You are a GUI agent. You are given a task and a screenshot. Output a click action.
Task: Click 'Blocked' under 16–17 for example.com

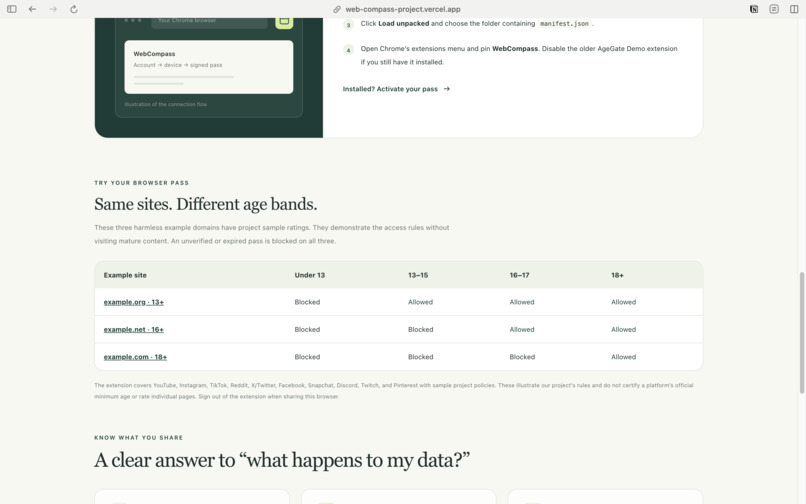coord(522,356)
